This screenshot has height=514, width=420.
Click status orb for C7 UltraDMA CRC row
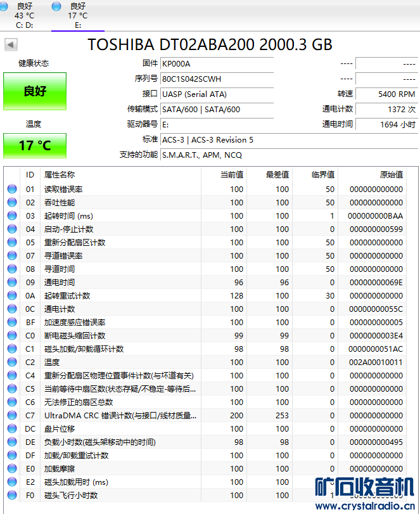pyautogui.click(x=12, y=415)
